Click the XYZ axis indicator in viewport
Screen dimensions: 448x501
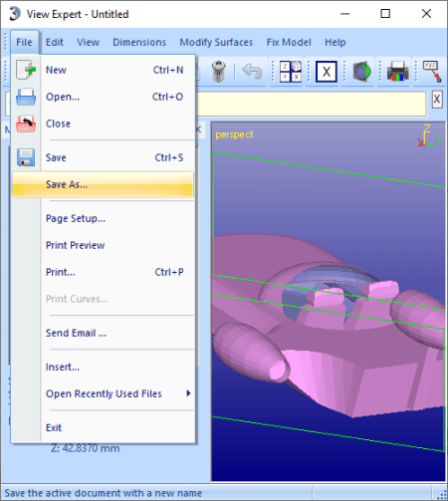click(x=429, y=136)
